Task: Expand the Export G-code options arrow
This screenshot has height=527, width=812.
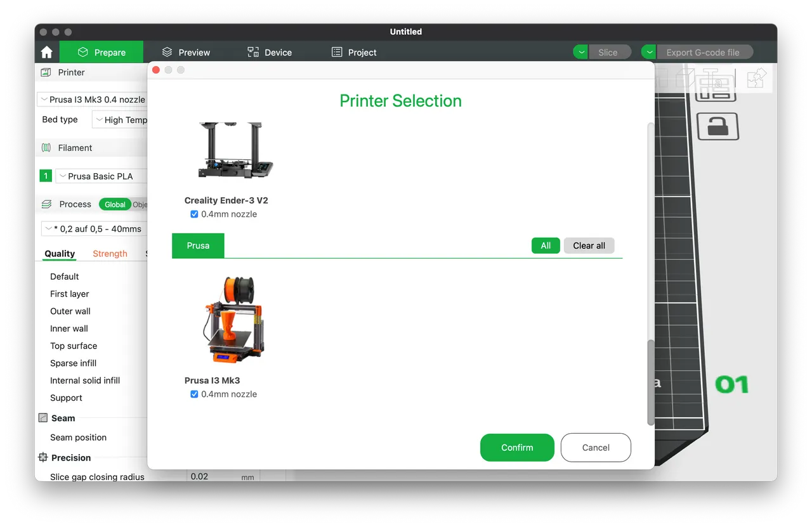Action: coord(648,52)
